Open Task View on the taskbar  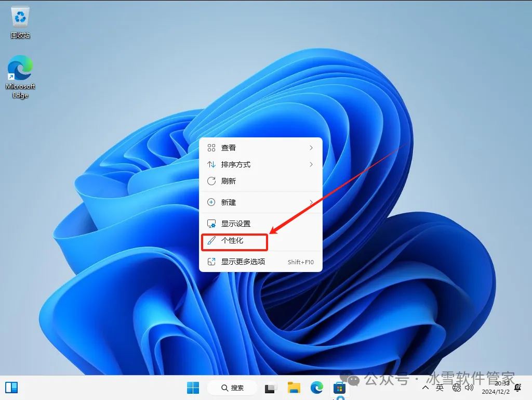270,388
